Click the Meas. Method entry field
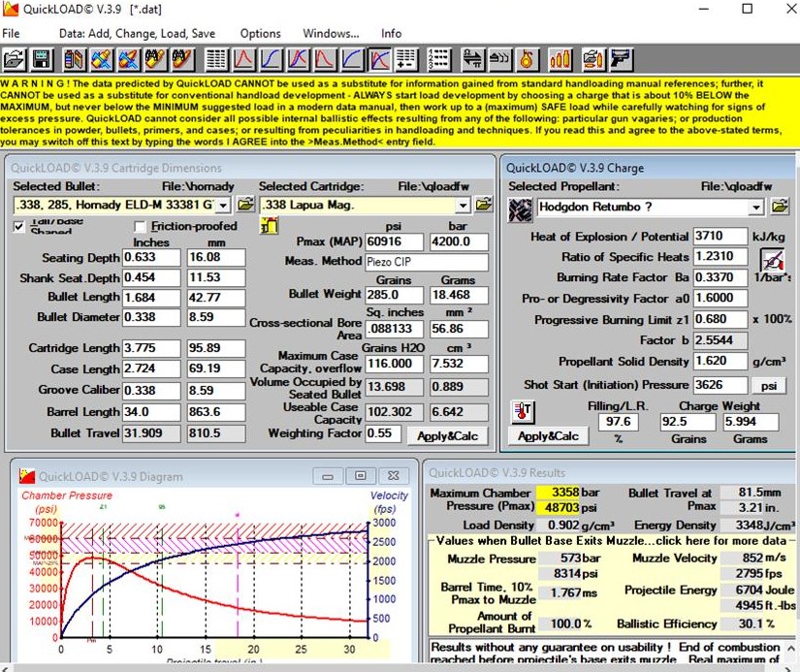The width and height of the screenshot is (800, 672). click(x=426, y=262)
